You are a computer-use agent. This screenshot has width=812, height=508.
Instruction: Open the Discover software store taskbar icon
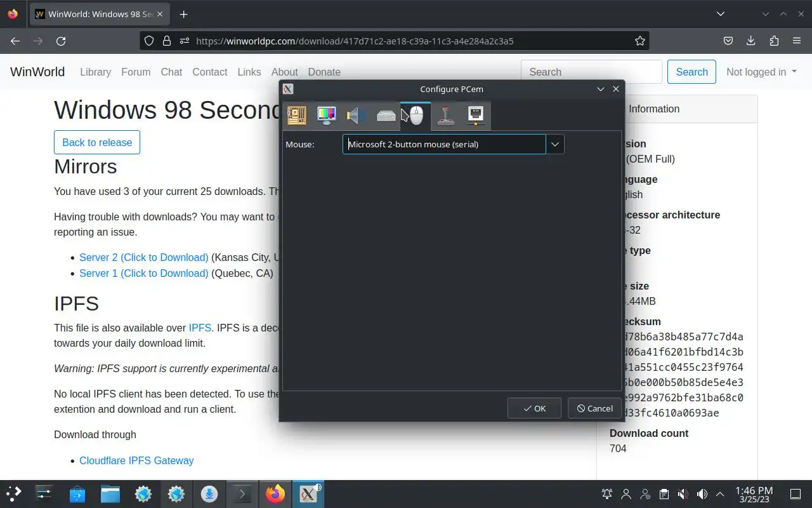point(77,494)
